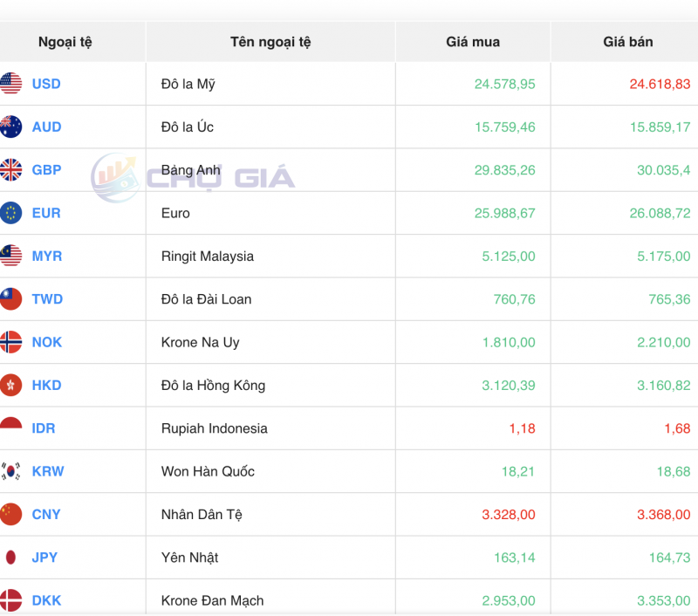
Task: Open the USD currency link
Action: [x=45, y=84]
